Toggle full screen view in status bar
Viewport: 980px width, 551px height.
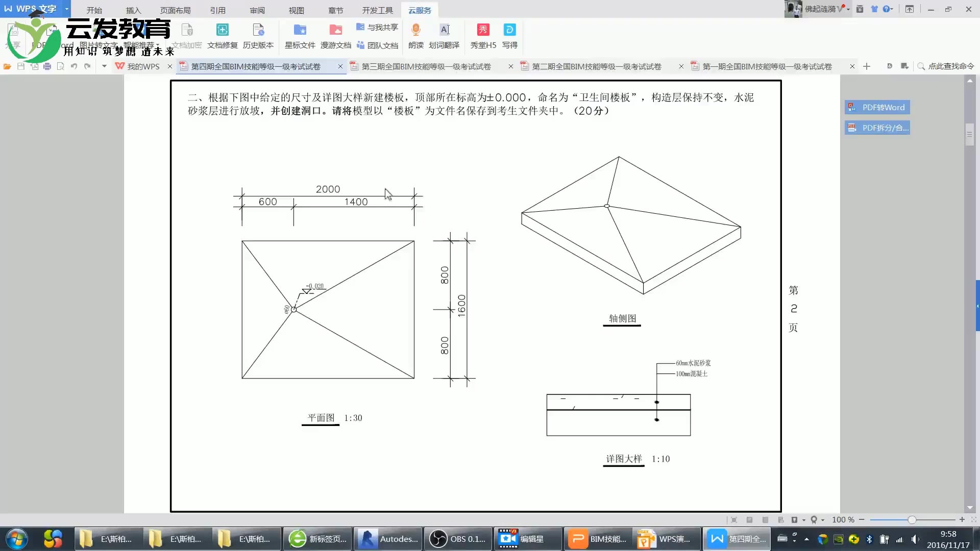[734, 519]
